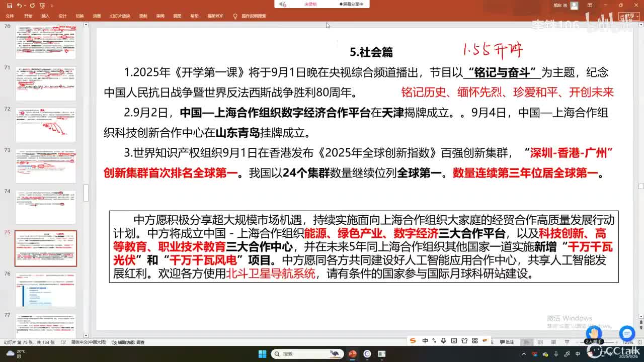The height and width of the screenshot is (362, 644).
Task: Open 辅助功能: 调查 accessibility checker
Action: [128, 342]
